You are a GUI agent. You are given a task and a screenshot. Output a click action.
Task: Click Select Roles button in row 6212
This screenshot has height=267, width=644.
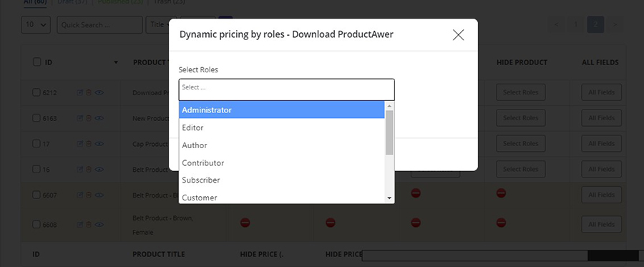(x=521, y=92)
